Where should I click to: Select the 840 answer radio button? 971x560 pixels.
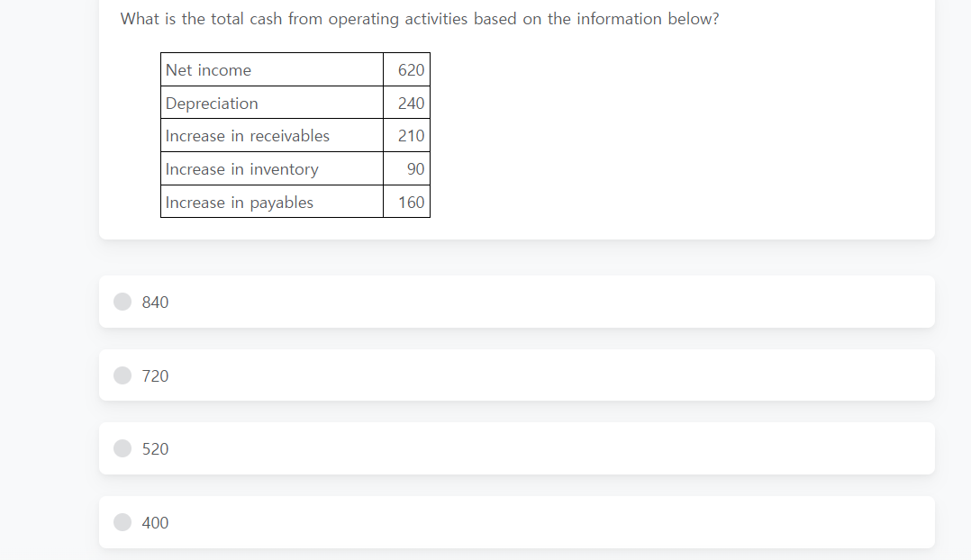[x=122, y=302]
